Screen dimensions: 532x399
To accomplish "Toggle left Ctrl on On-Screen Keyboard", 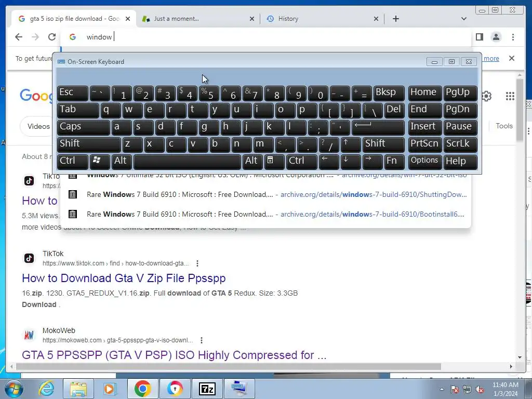I will point(72,162).
